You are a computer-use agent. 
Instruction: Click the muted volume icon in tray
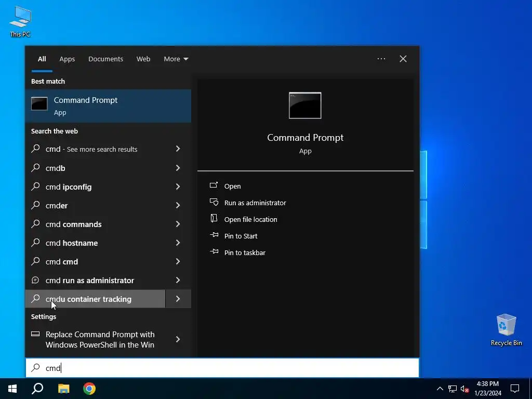464,389
